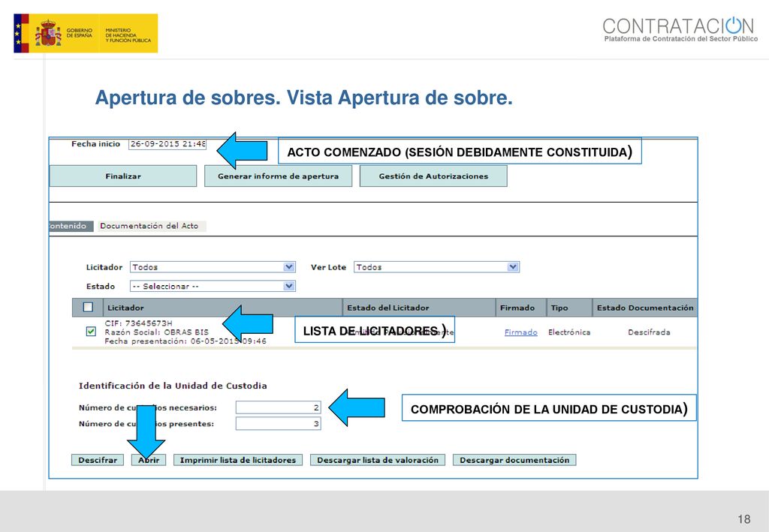The width and height of the screenshot is (769, 532).
Task: Toggle the select-all checkbox in table header
Action: (89, 307)
